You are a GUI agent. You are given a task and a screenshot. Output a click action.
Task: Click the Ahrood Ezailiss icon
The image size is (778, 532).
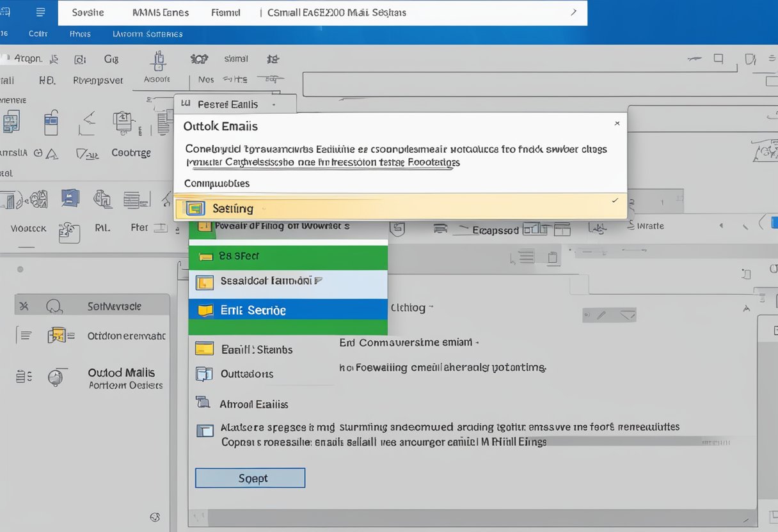(203, 403)
